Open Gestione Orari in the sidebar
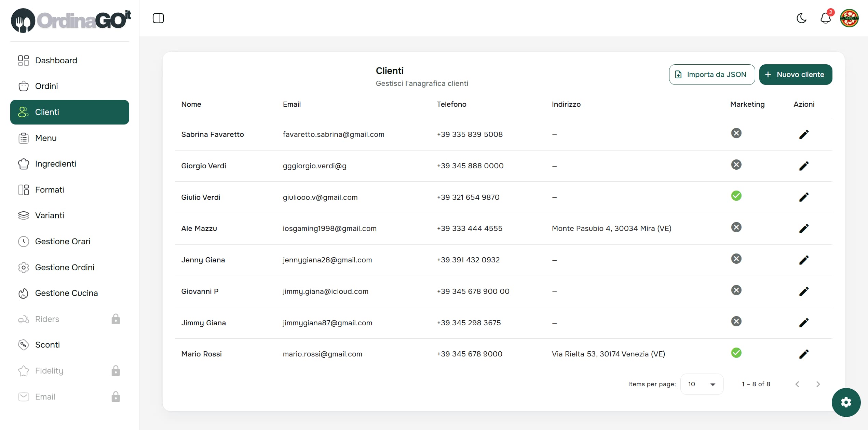 [70, 242]
